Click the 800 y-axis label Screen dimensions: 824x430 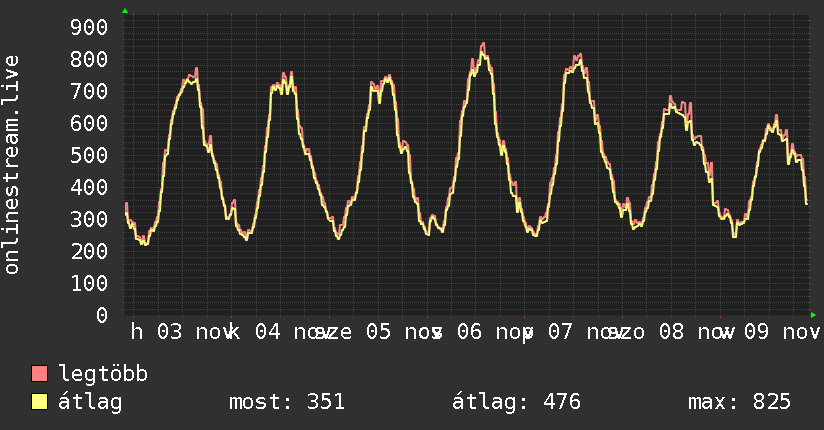tap(89, 59)
